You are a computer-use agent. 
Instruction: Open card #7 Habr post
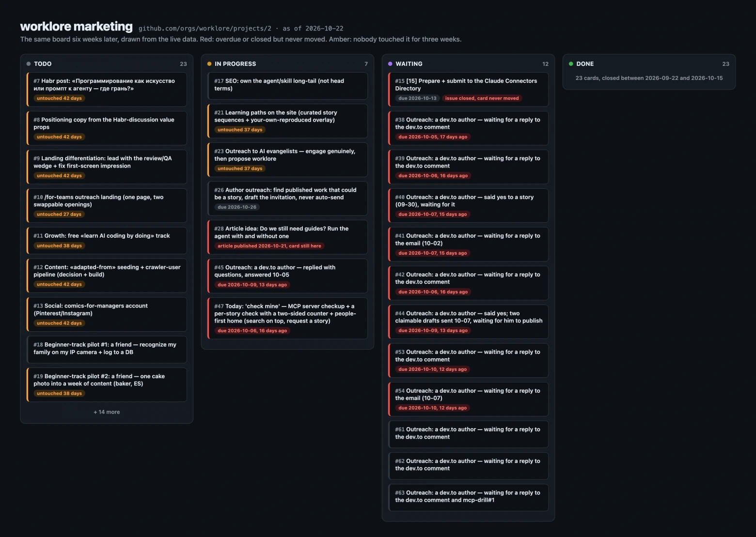click(107, 90)
